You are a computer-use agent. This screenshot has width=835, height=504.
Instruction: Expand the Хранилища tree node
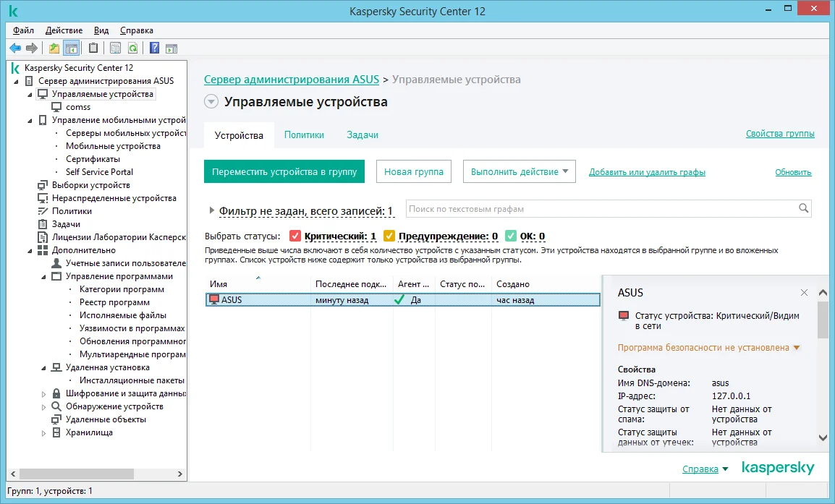coord(43,433)
